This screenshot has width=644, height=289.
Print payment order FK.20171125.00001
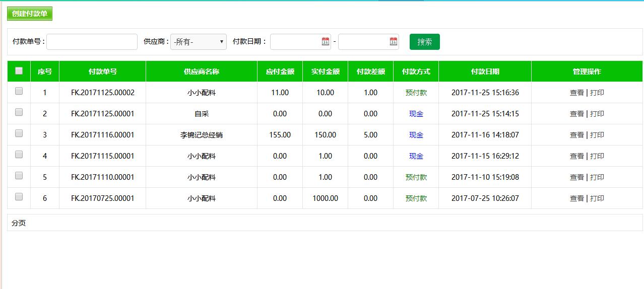coord(597,114)
